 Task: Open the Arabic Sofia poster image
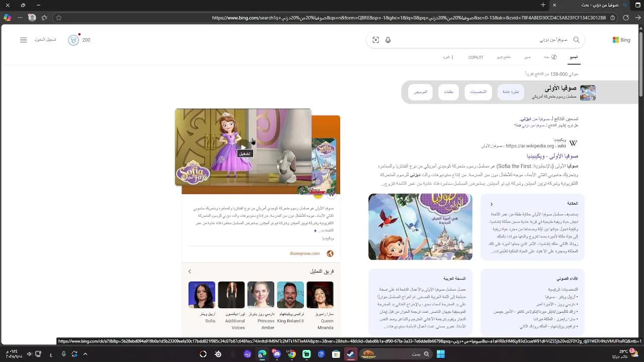(x=420, y=227)
